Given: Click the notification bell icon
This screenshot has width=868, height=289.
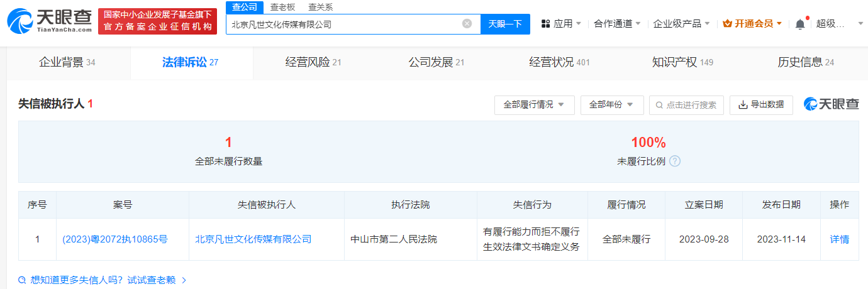Looking at the screenshot, I should [799, 24].
